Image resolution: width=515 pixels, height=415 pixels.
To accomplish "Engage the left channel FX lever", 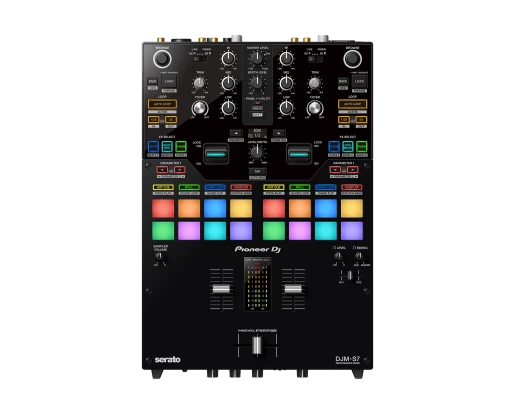I will coord(216,154).
